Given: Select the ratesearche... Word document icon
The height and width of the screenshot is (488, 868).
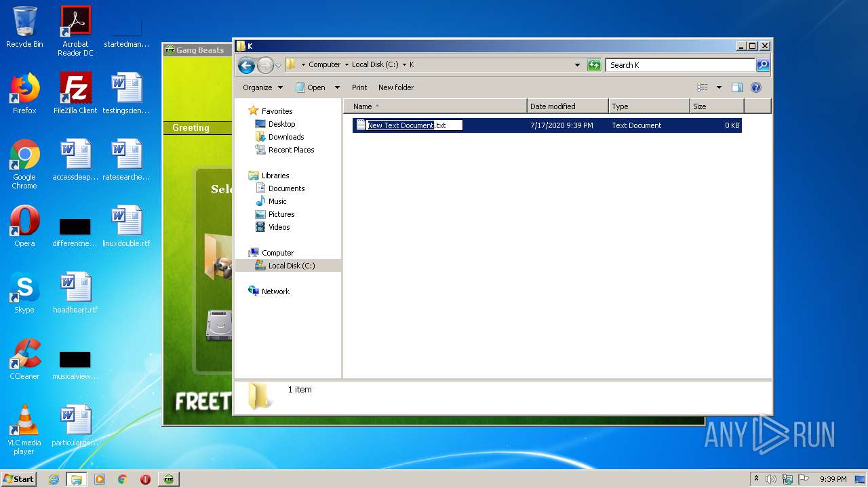Looking at the screenshot, I should (126, 160).
